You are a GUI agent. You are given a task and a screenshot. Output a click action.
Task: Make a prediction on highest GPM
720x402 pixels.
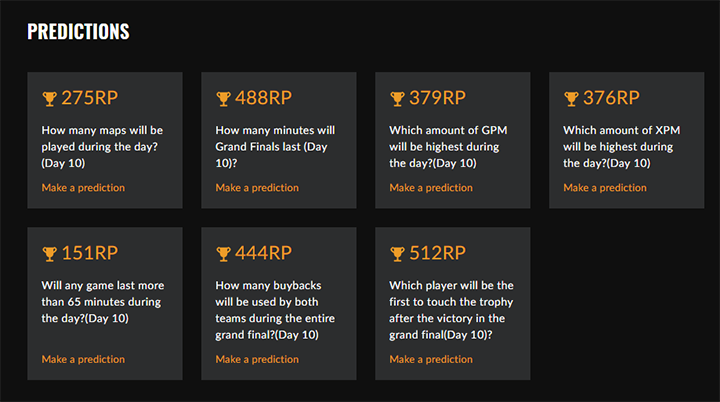pos(431,188)
